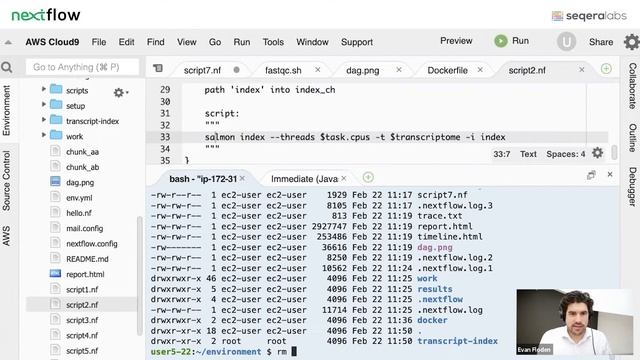
Task: Expand the work folder in file tree
Action: coord(44,135)
